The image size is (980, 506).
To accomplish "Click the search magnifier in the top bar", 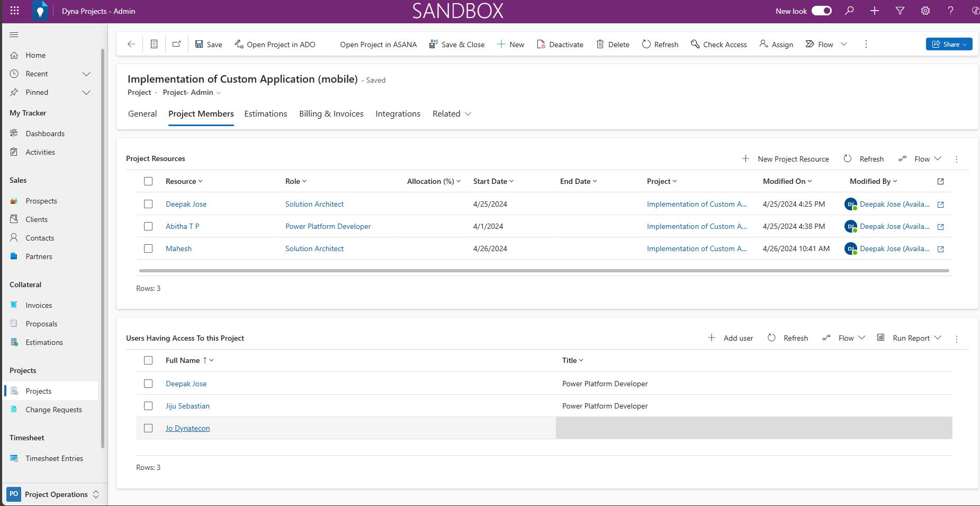I will coord(849,11).
